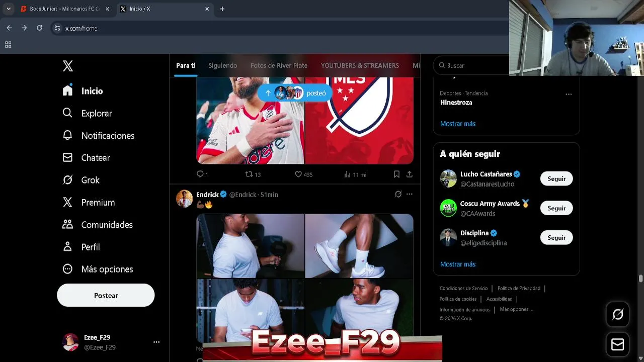Switch to Siguiendo tab
This screenshot has height=362, width=644.
coord(223,65)
